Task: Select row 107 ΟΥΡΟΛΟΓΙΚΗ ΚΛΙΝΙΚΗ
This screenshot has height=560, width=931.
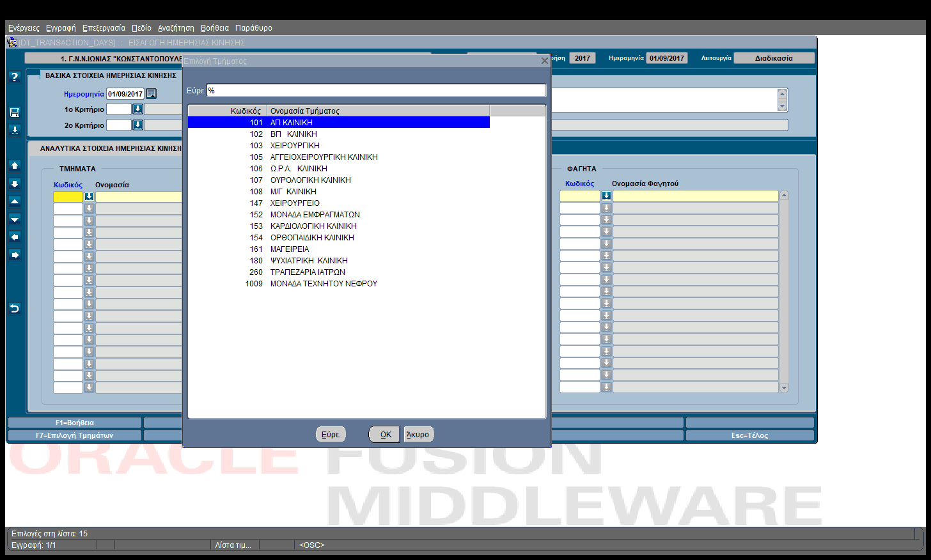Action: pos(339,180)
